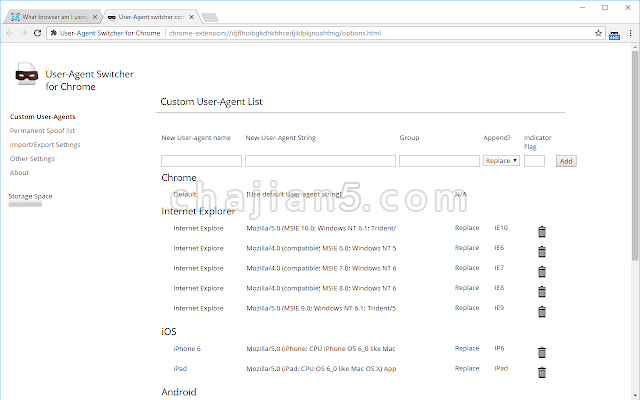This screenshot has height=400, width=640.
Task: Bookmark this page with the star icon
Action: pos(598,33)
